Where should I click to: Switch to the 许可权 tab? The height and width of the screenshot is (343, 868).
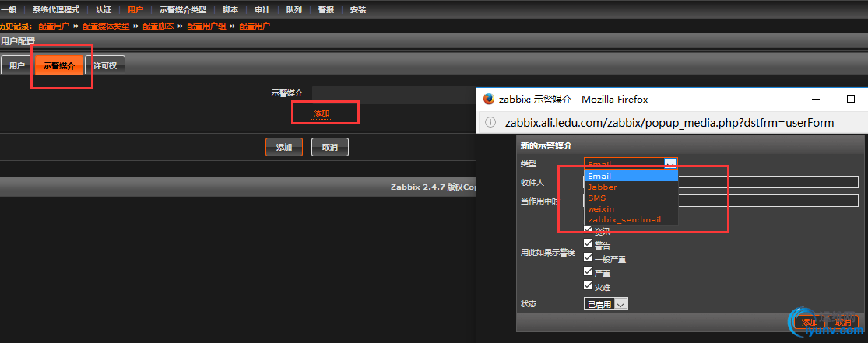pos(105,65)
